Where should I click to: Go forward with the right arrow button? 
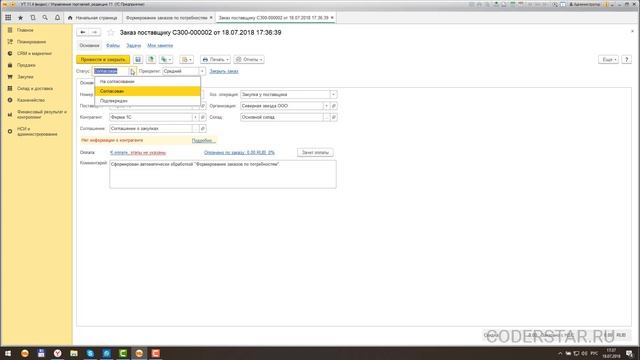click(95, 32)
